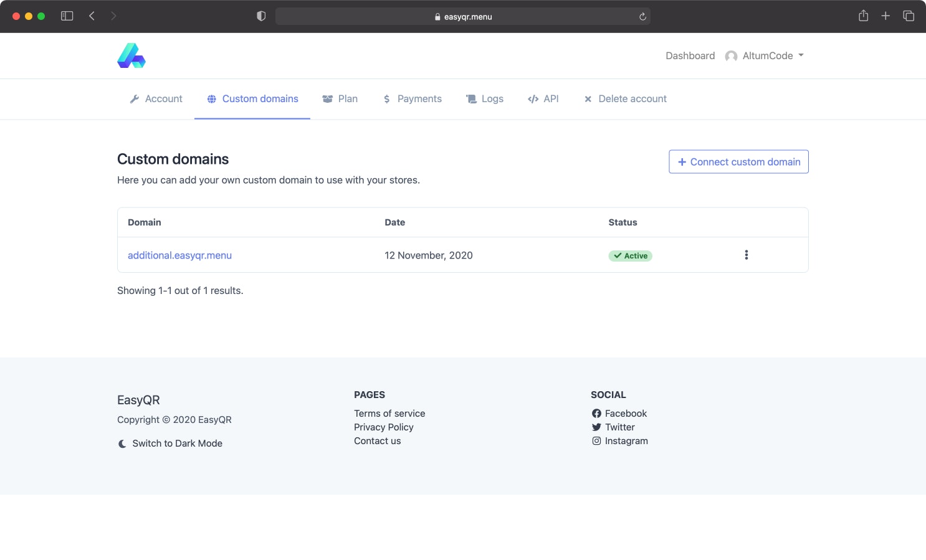Toggle Safari sidebar icon
Screen dimensions: 926x560
(x=67, y=16)
